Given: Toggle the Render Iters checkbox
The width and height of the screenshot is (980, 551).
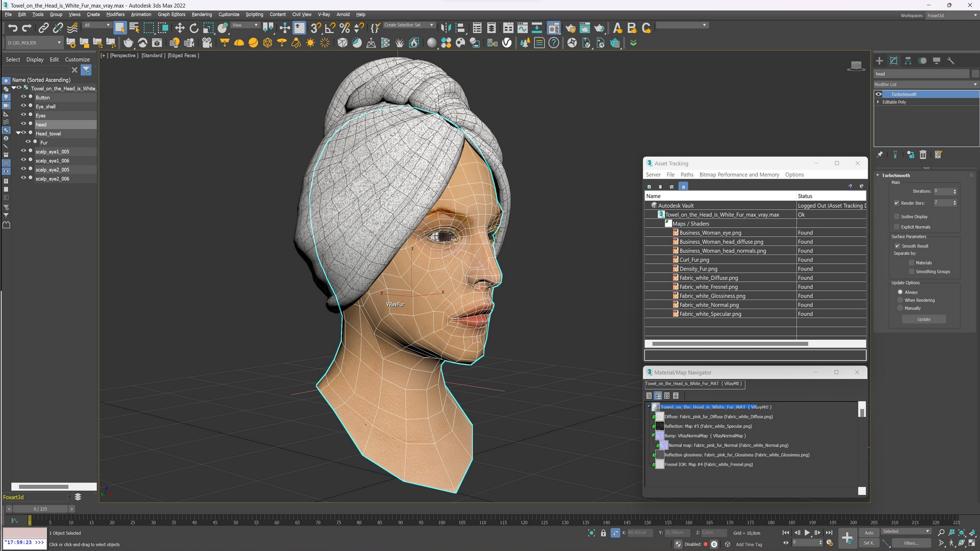Looking at the screenshot, I should (897, 203).
